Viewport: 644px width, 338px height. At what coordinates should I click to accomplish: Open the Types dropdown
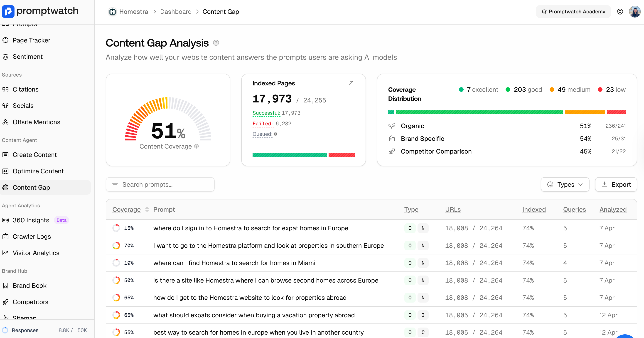pyautogui.click(x=565, y=185)
